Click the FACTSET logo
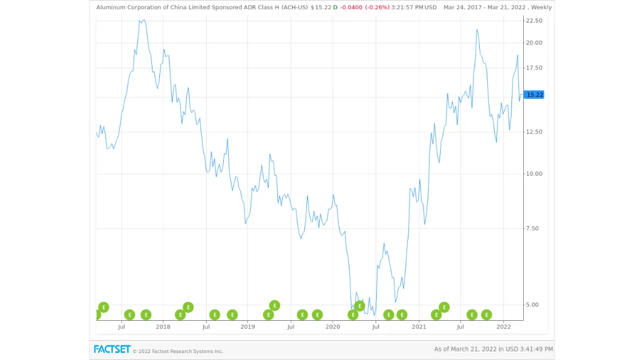The width and height of the screenshot is (644, 360). 111,349
